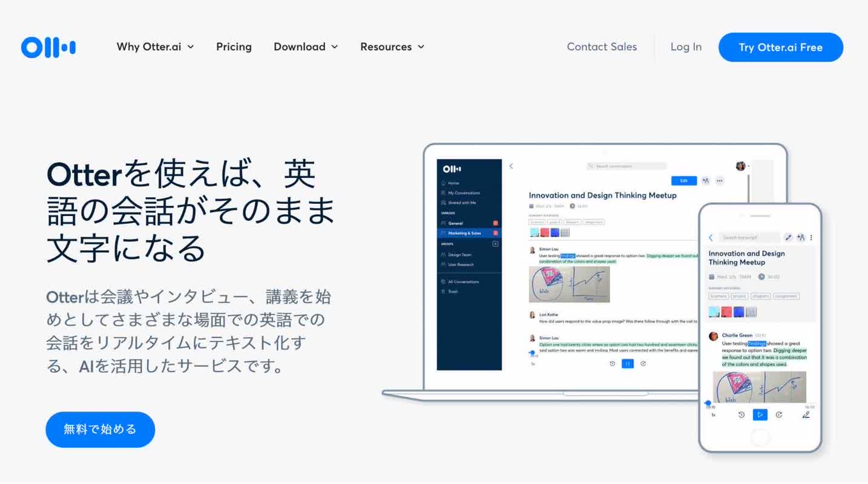Open the General group in laptop sidebar

tap(469, 223)
